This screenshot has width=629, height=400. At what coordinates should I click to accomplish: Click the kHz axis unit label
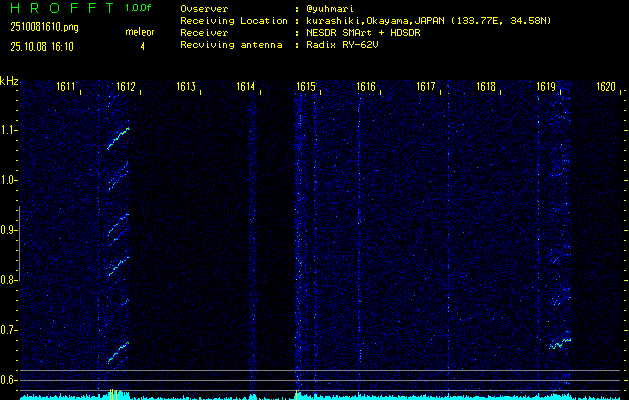[x=9, y=81]
